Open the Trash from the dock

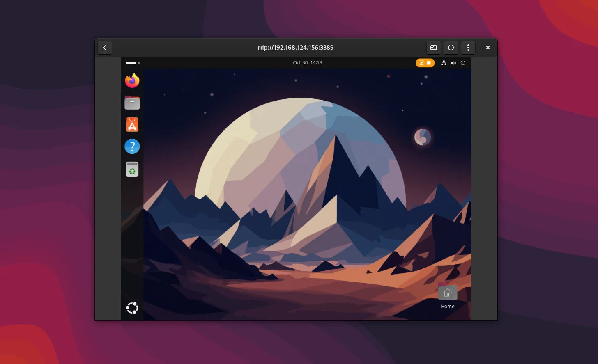pos(132,169)
